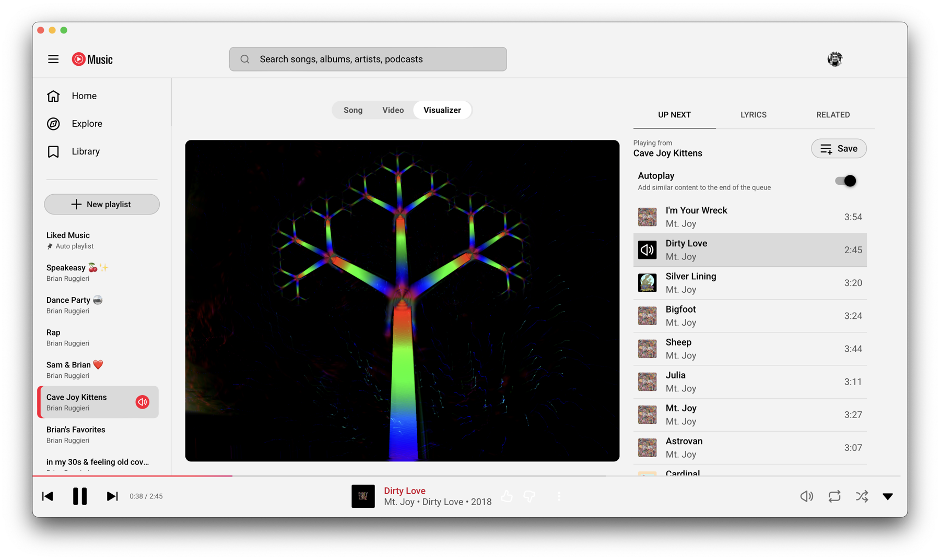Click Cave Joy Kittens under Playing from
Screen dimensions: 940x560
(667, 153)
